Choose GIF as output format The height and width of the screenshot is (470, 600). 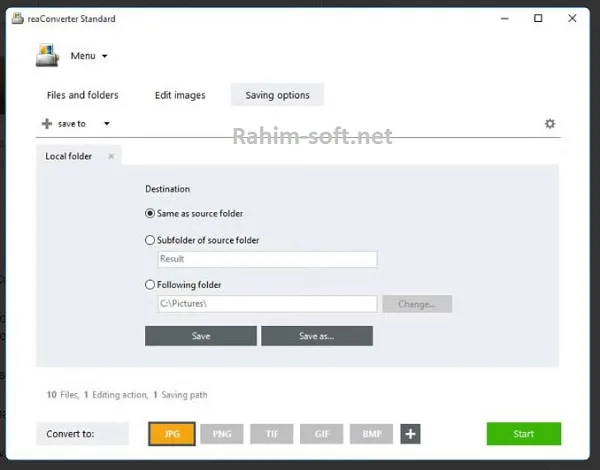pyautogui.click(x=321, y=434)
